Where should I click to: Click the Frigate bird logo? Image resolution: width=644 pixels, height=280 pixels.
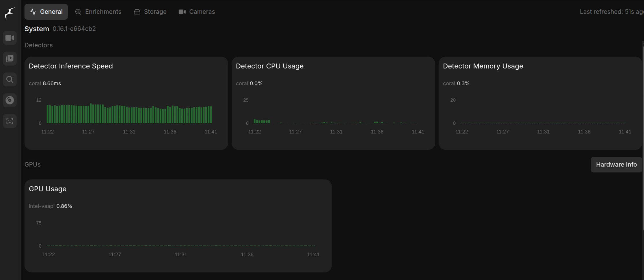click(x=10, y=13)
